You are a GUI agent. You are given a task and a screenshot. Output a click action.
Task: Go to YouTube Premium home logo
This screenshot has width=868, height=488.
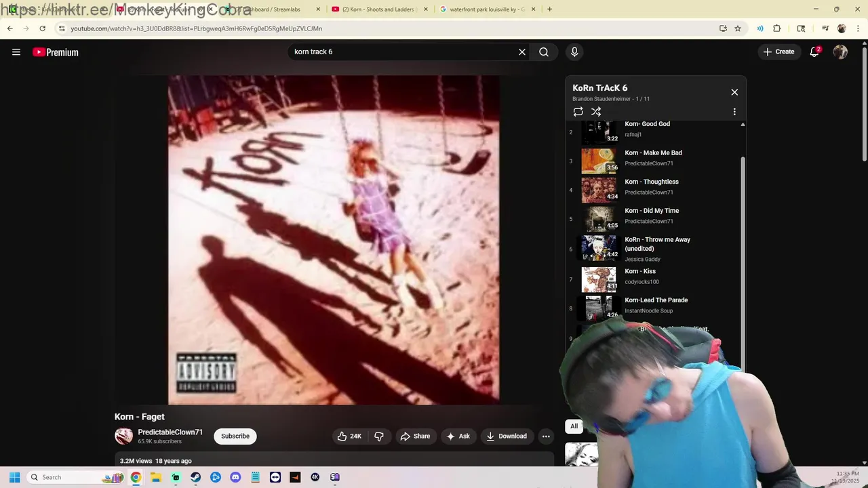[x=56, y=52]
